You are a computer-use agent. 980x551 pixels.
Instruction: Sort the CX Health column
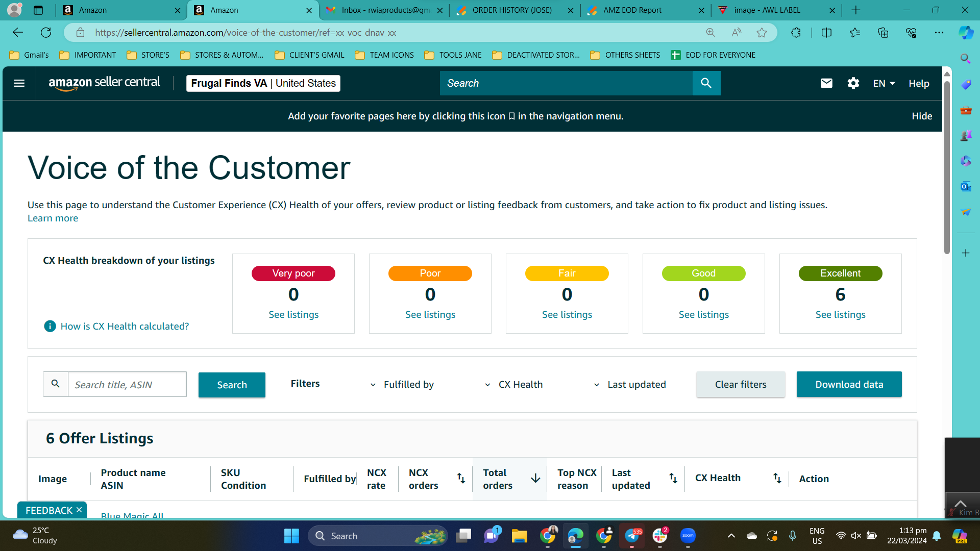[777, 478]
